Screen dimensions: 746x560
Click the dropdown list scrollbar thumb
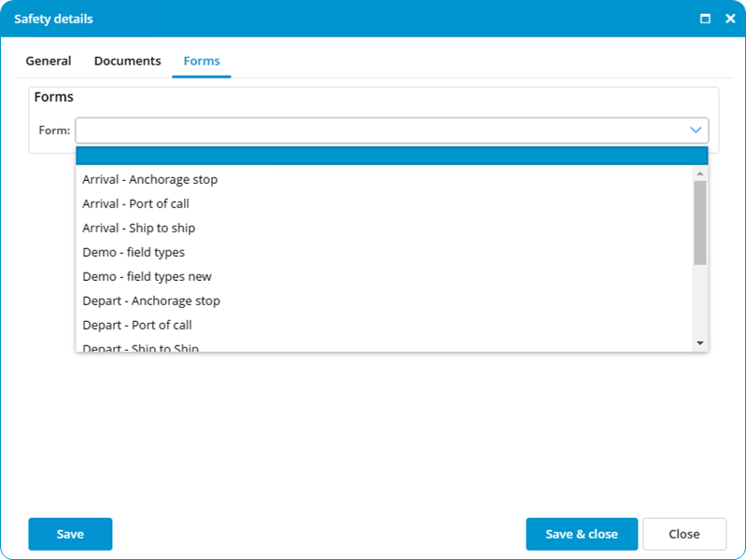click(700, 223)
